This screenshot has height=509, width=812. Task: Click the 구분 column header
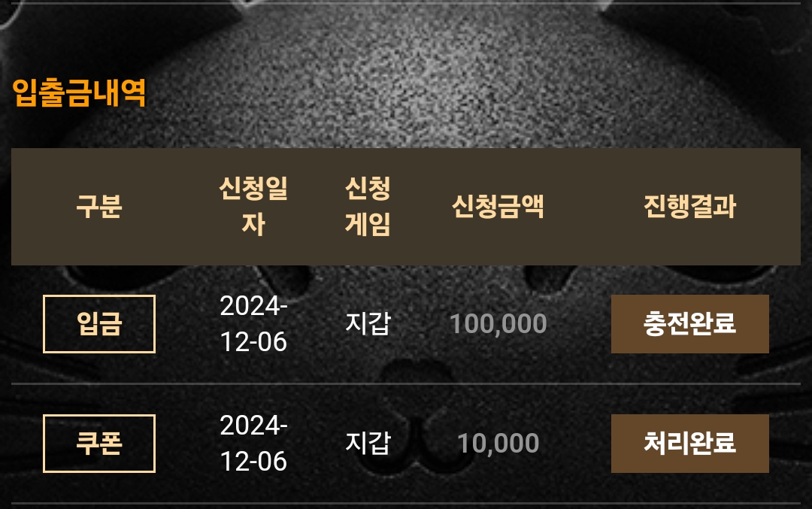point(99,207)
